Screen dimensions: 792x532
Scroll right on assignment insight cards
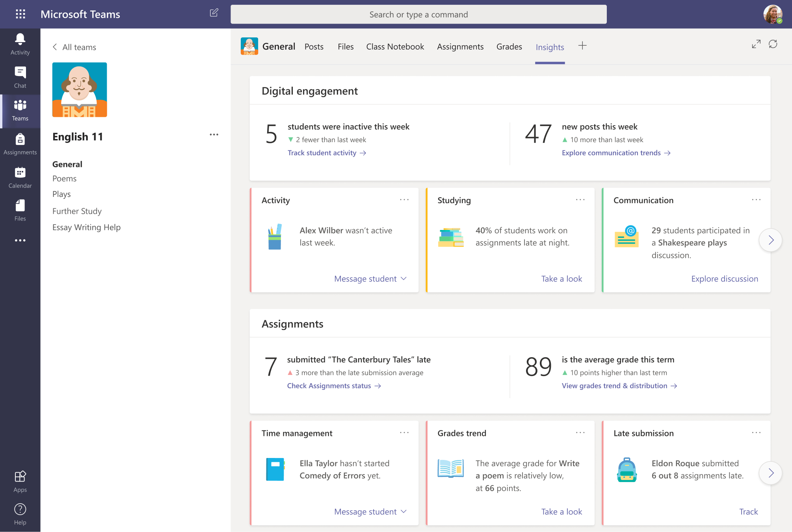click(x=770, y=473)
